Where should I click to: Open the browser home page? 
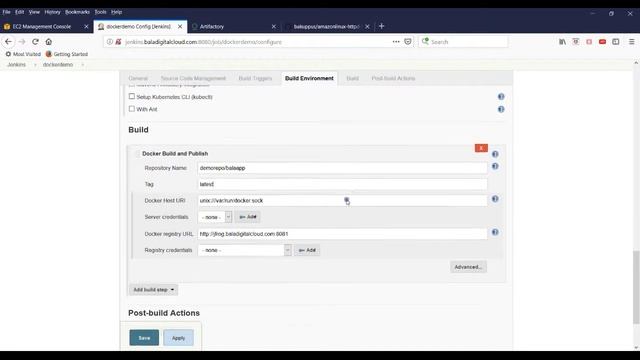tap(49, 42)
